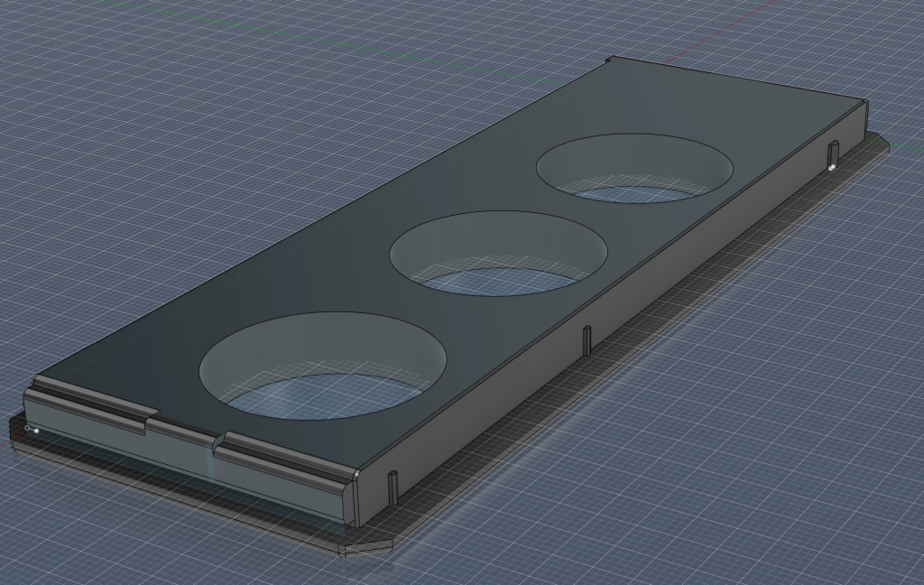Select the right raised rail on front edge
The image size is (924, 585).
pyautogui.click(x=284, y=456)
